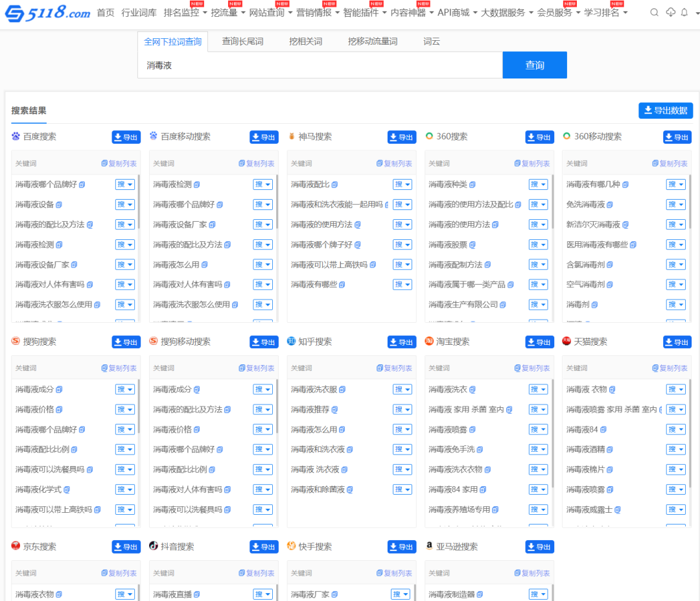The image size is (700, 601).
Task: Open the 行业词库 menu item
Action: click(x=139, y=12)
